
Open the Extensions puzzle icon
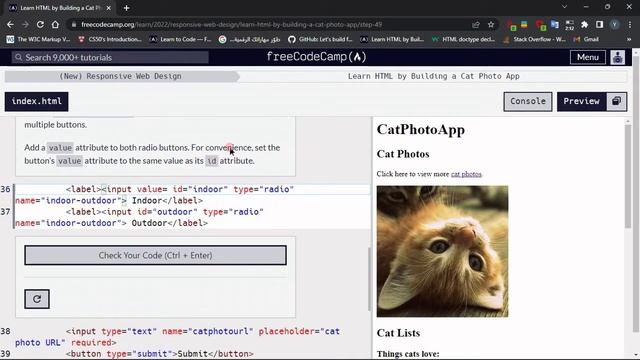584,24
